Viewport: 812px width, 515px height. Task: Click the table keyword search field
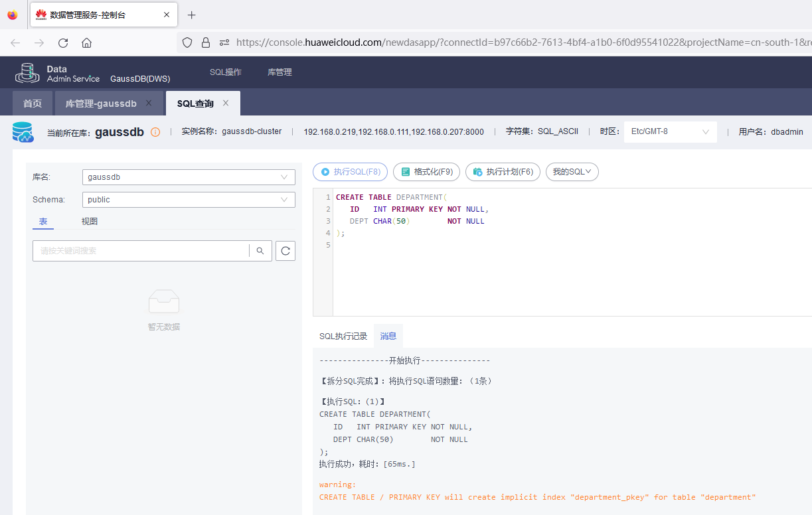[141, 251]
